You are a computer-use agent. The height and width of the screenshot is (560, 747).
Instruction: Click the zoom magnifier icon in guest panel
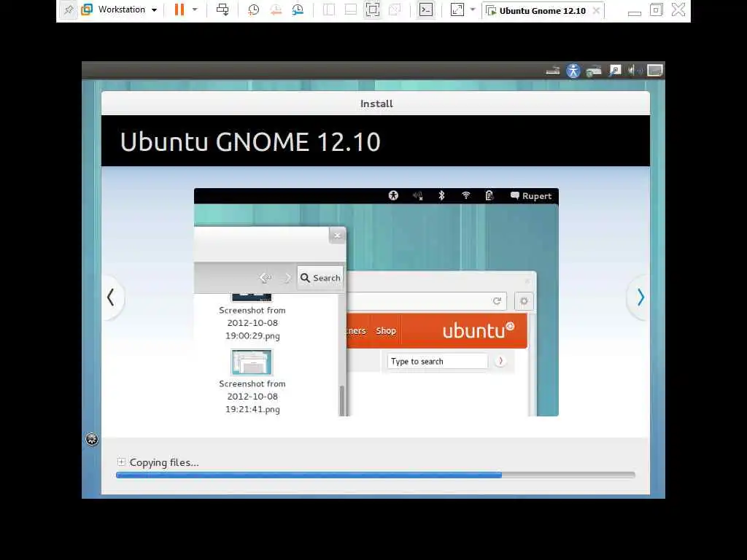tap(615, 71)
